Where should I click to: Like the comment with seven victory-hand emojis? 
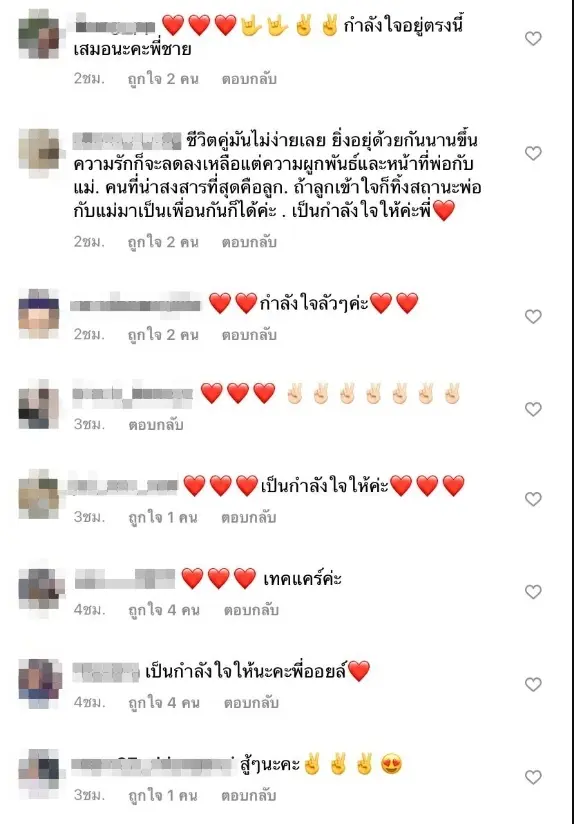point(533,409)
